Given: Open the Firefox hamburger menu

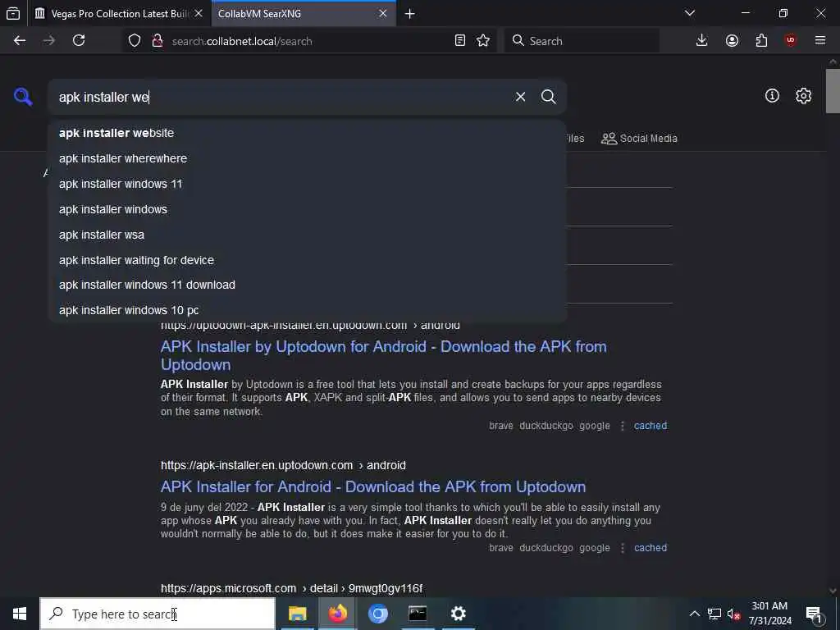Looking at the screenshot, I should pos(820,41).
